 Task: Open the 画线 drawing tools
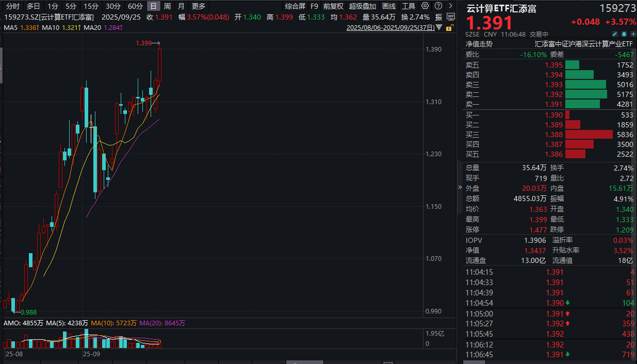[389, 6]
